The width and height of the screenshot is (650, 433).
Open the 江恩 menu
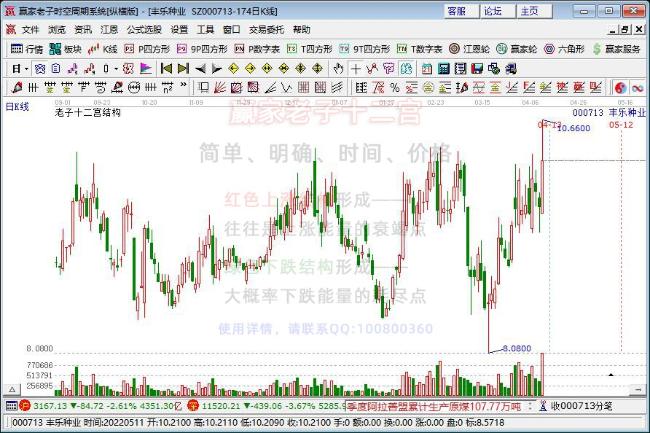coord(109,29)
